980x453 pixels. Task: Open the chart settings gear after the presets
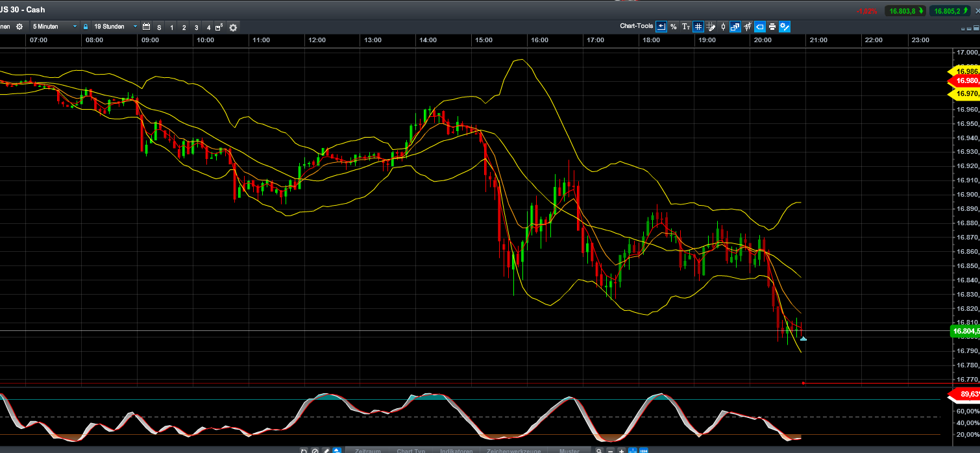point(233,27)
